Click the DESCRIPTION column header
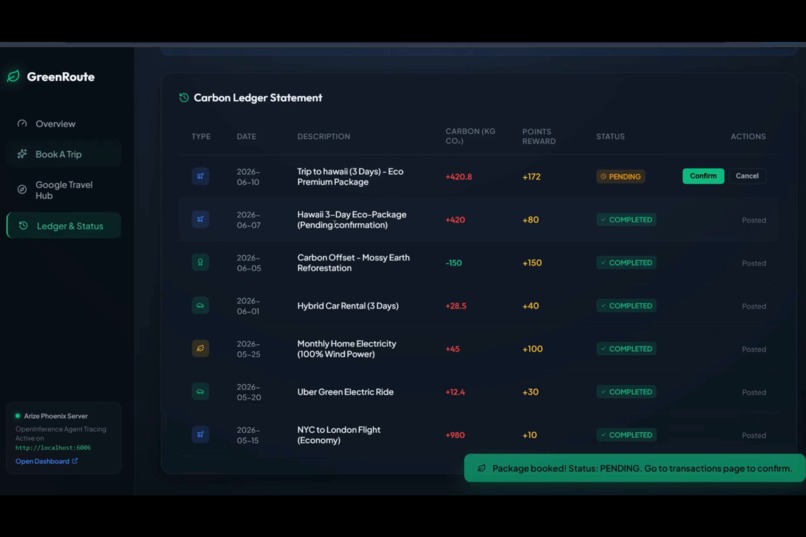 pyautogui.click(x=323, y=136)
